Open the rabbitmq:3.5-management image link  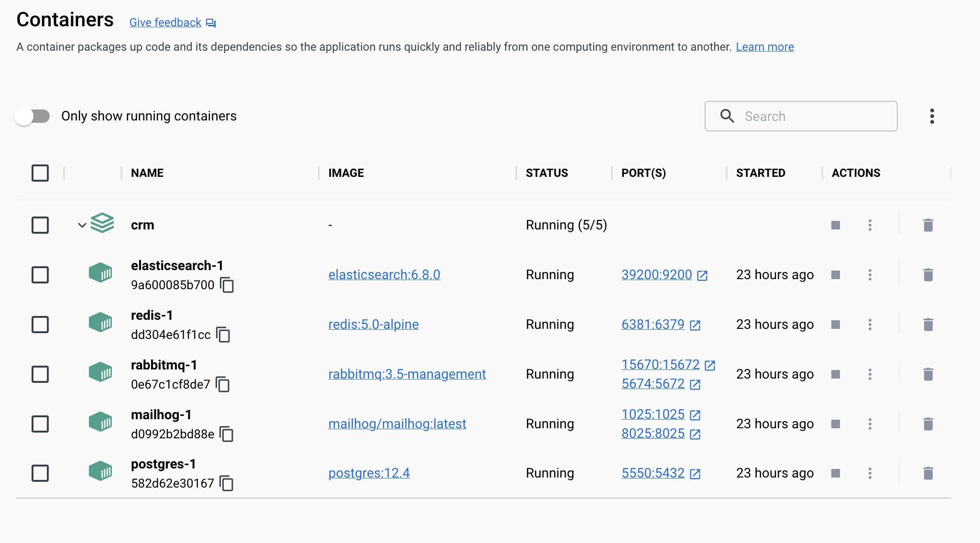point(407,374)
